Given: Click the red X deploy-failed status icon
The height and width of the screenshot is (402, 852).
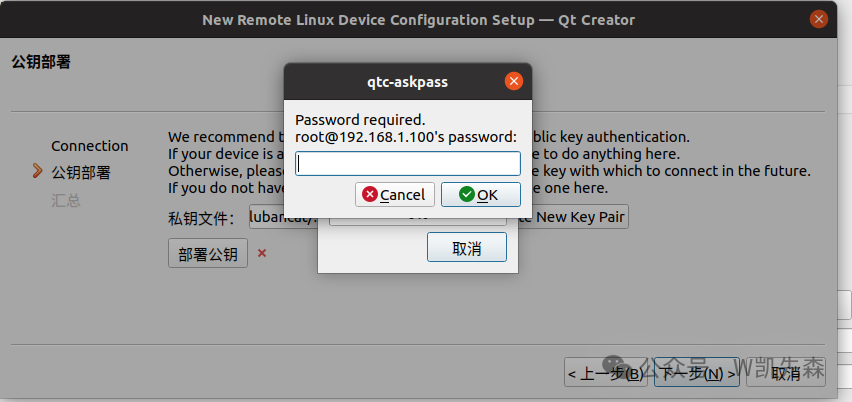Looking at the screenshot, I should click(262, 254).
